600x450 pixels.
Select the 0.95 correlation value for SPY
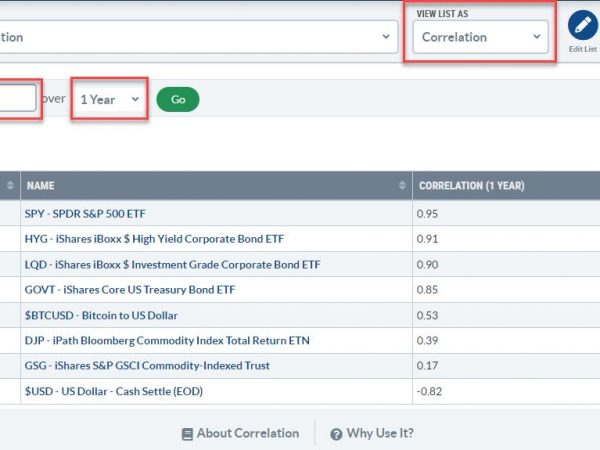click(x=427, y=214)
